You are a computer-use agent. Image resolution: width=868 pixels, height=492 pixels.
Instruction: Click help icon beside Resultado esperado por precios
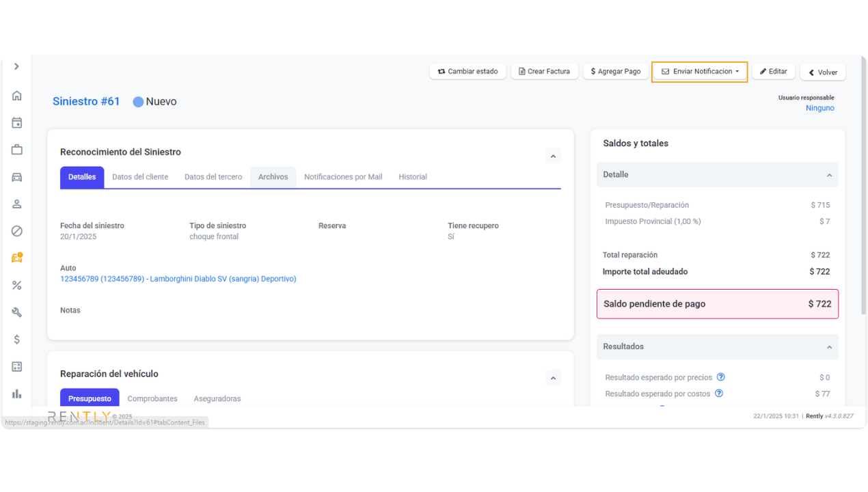pyautogui.click(x=720, y=377)
